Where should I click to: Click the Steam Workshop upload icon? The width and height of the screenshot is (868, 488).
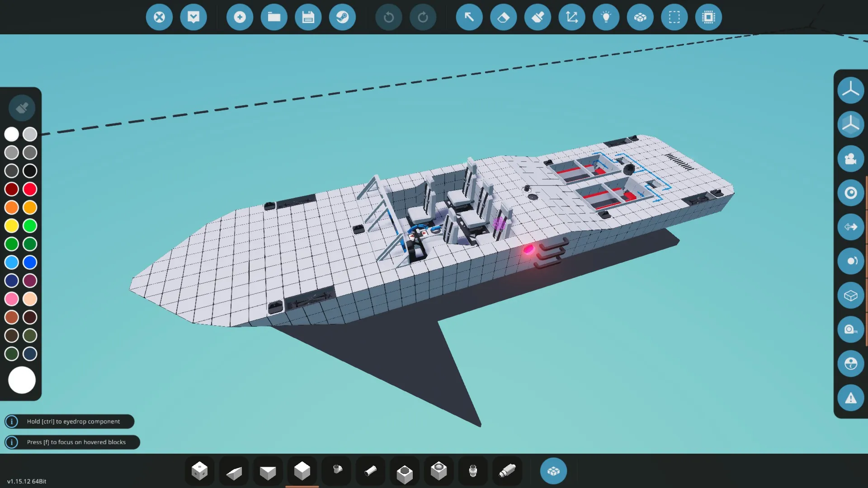point(342,17)
